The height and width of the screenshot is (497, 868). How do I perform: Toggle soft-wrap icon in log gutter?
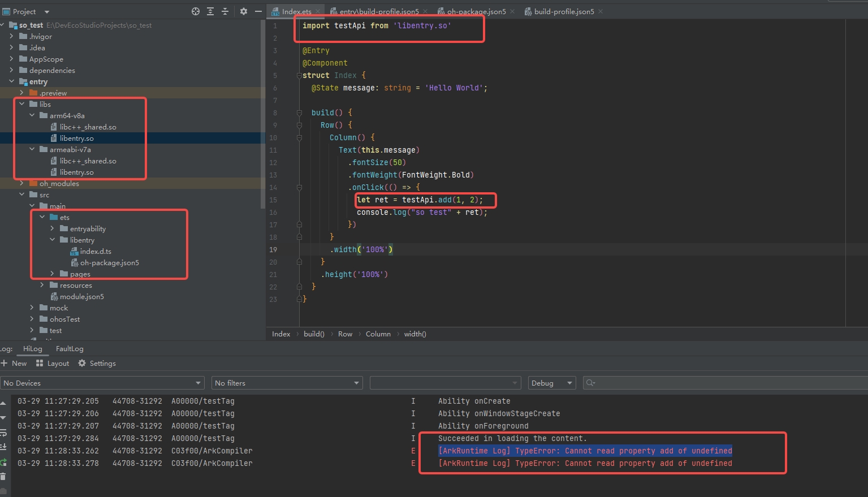(x=3, y=433)
